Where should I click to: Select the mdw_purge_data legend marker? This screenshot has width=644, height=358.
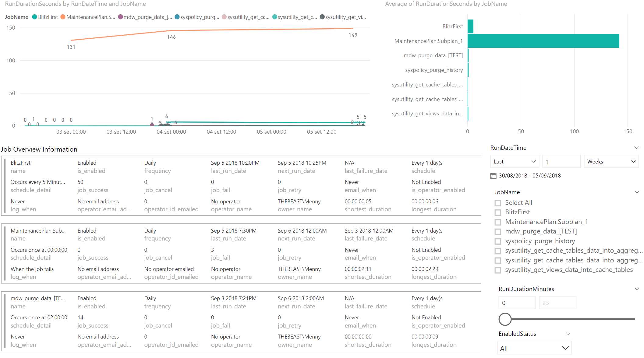(120, 17)
